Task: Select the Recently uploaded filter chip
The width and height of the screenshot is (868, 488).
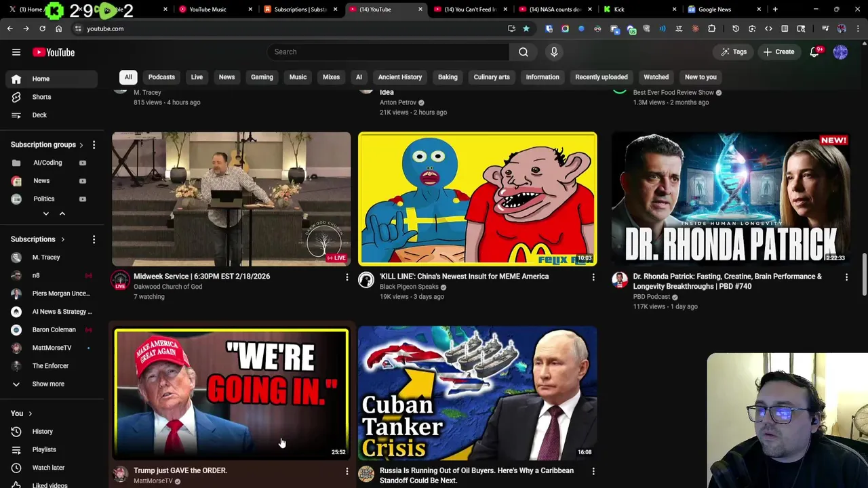Action: pyautogui.click(x=601, y=77)
